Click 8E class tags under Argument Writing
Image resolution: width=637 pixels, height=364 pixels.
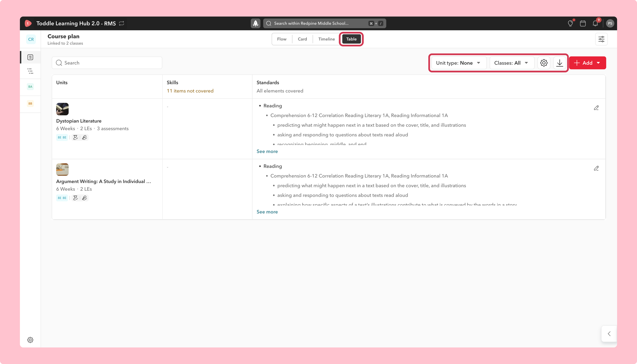pyautogui.click(x=62, y=198)
